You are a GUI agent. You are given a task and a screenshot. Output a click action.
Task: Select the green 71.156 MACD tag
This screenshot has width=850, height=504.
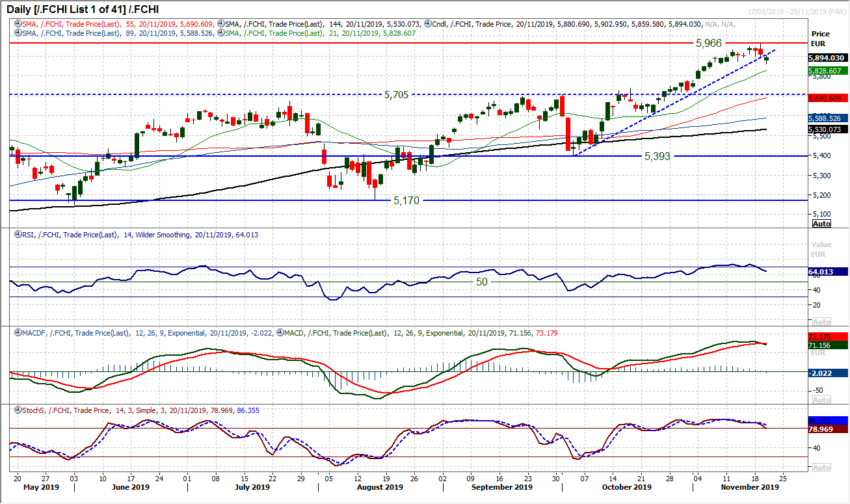pos(828,345)
